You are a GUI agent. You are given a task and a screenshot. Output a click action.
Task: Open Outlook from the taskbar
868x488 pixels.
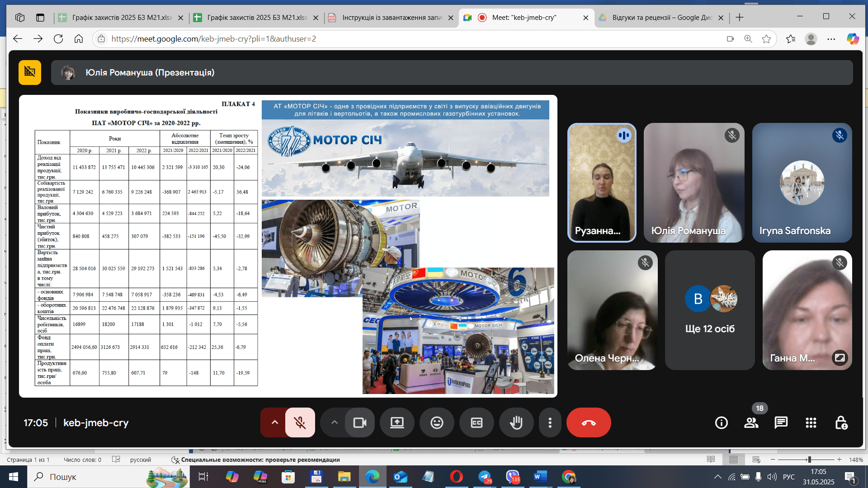point(401,477)
